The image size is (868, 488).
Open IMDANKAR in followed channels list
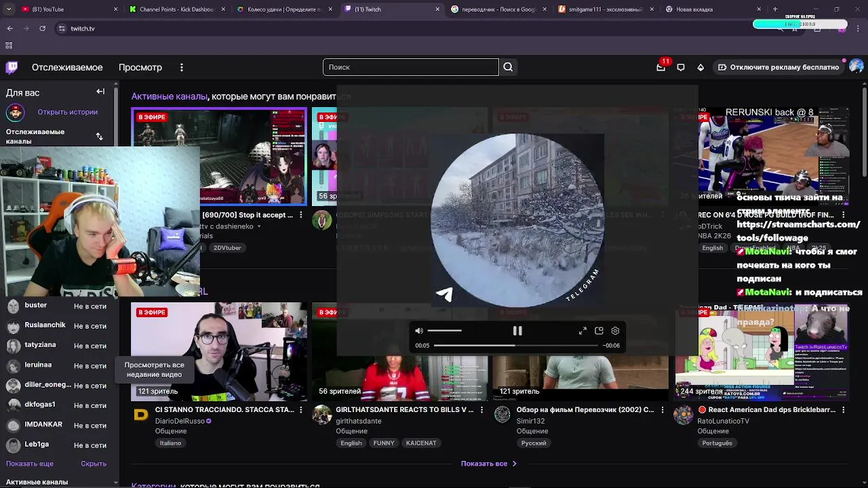pos(60,425)
